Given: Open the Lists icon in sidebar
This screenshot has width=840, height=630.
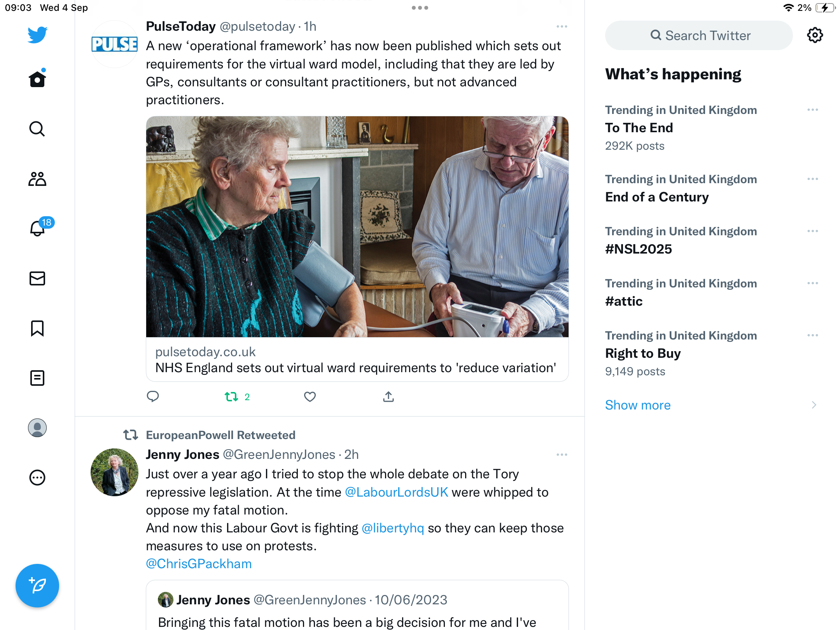Looking at the screenshot, I should click(x=37, y=378).
